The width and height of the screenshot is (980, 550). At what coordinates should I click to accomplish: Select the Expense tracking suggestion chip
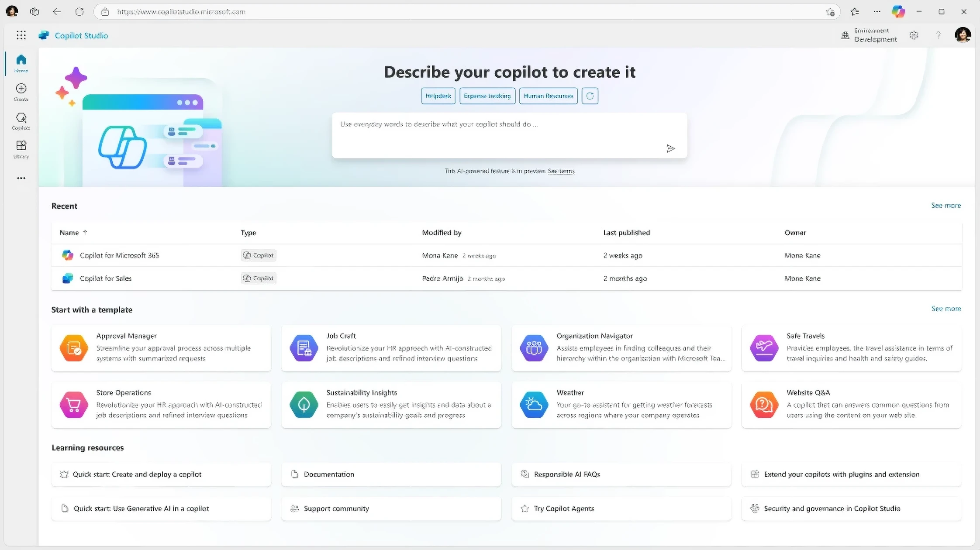[487, 96]
